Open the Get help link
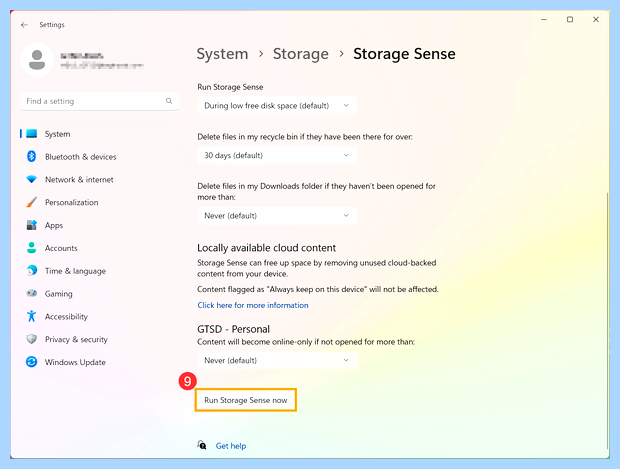The height and width of the screenshot is (469, 620). (x=231, y=446)
